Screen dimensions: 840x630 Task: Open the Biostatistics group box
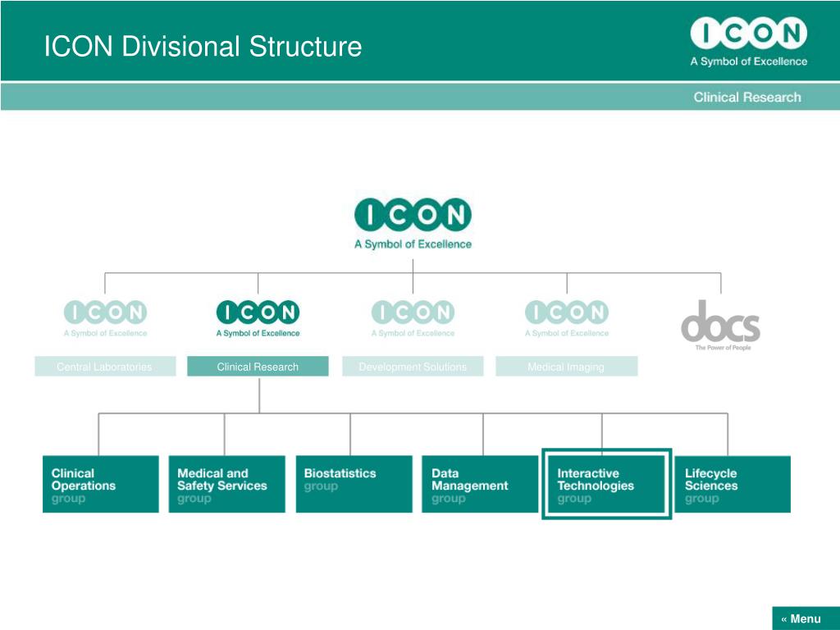(x=354, y=484)
